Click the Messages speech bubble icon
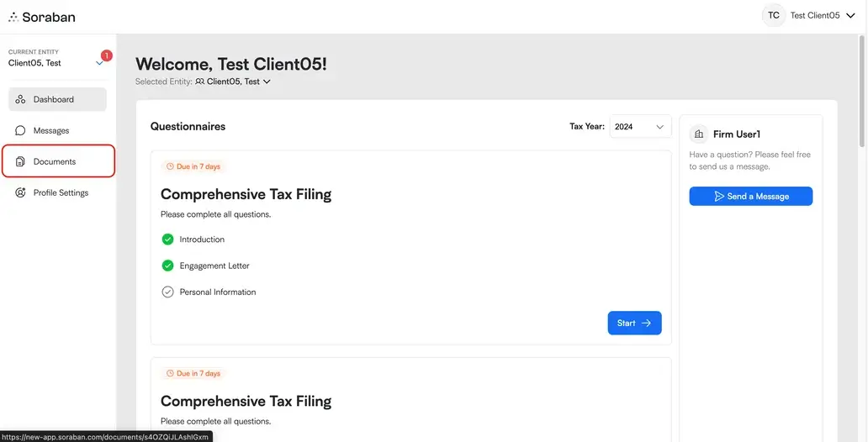The width and height of the screenshot is (868, 442). pos(20,130)
